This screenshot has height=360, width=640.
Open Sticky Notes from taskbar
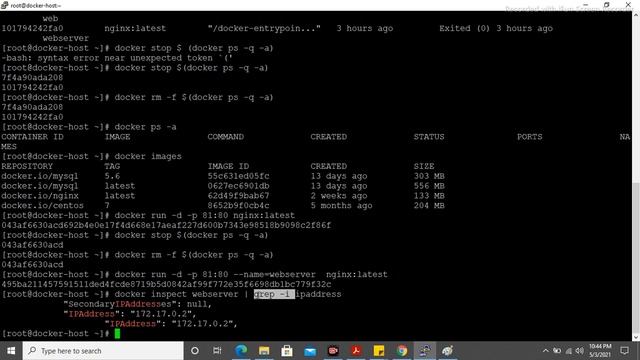click(379, 351)
